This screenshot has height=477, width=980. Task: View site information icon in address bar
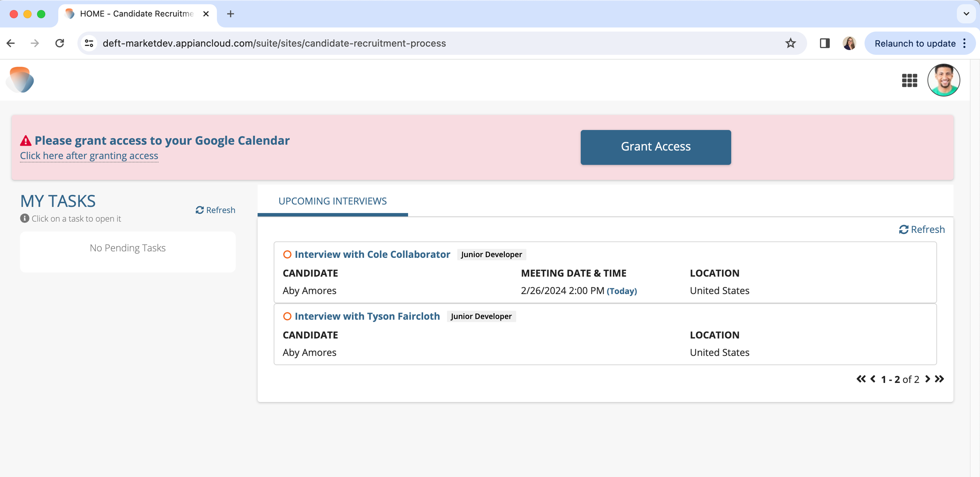point(89,43)
